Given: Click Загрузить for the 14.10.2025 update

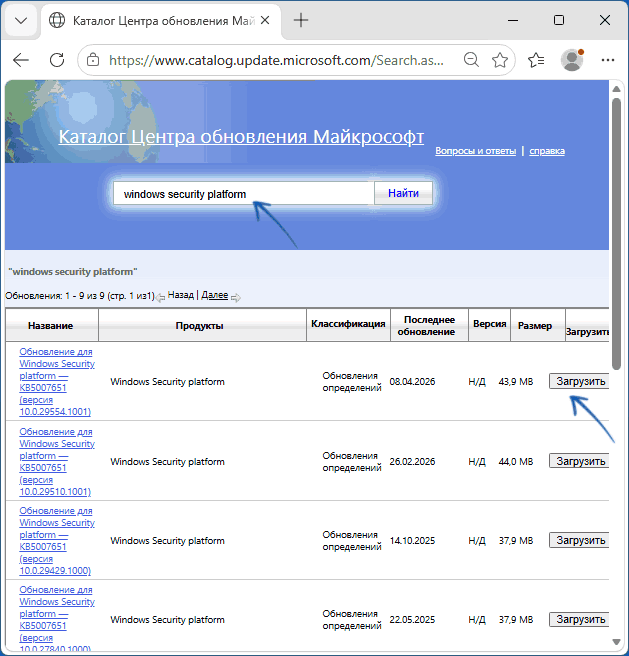Looking at the screenshot, I should pos(580,540).
